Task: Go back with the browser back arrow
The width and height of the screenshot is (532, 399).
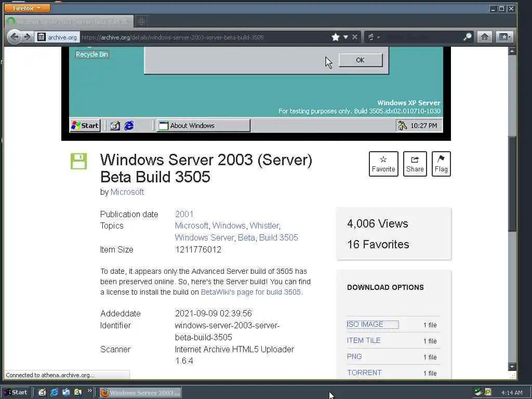Action: coord(14,37)
